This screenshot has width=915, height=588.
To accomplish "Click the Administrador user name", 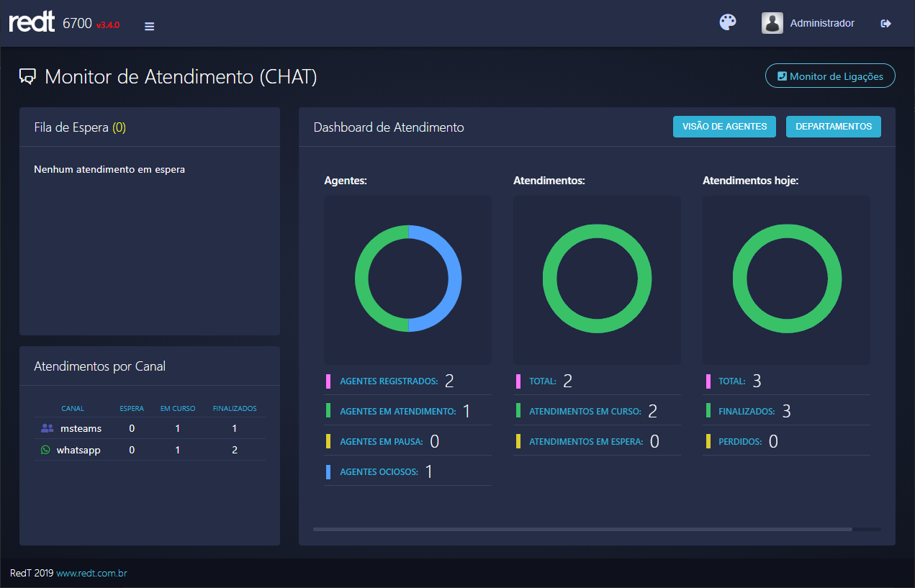I will pos(821,24).
